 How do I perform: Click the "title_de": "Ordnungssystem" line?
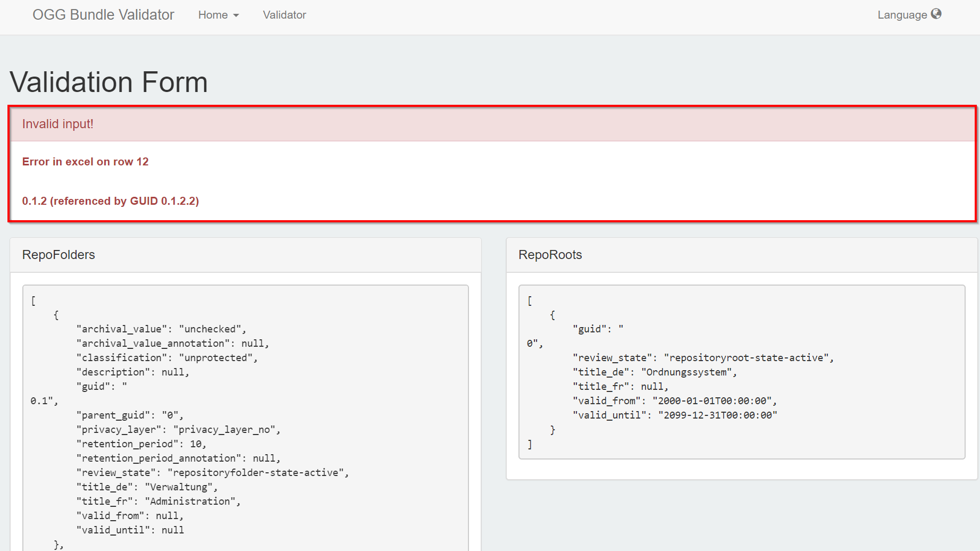(655, 372)
